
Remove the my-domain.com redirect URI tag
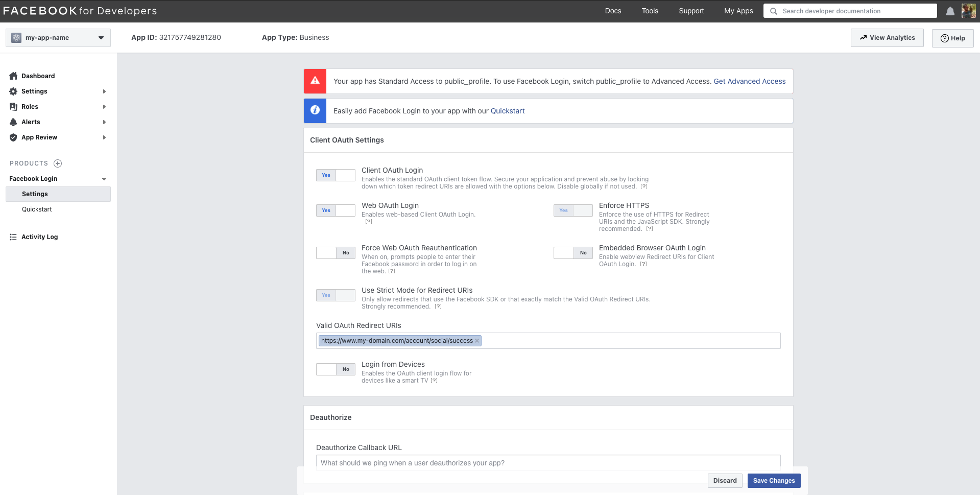477,341
